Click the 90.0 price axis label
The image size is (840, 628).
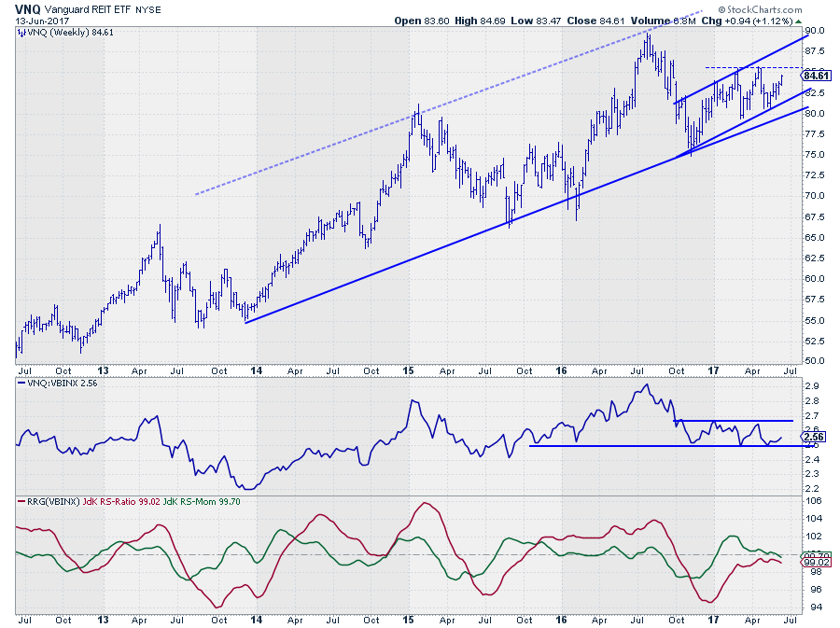point(814,31)
